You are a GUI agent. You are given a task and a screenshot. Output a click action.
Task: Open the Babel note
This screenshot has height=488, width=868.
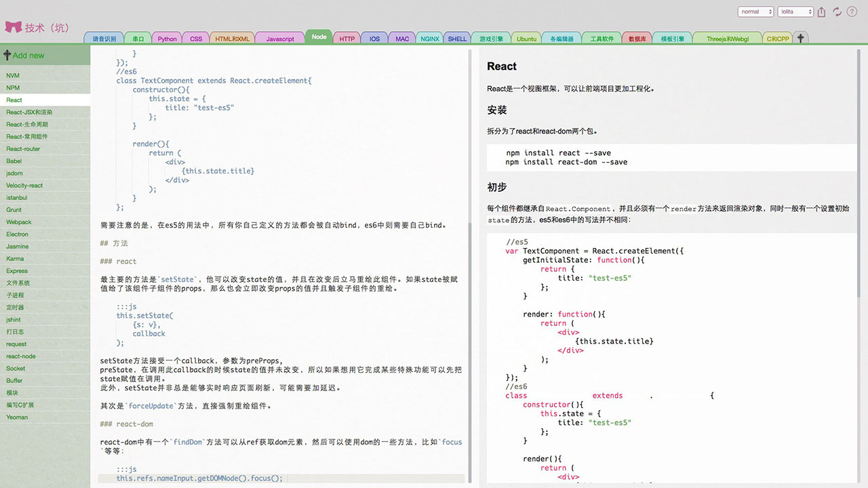[x=45, y=161]
